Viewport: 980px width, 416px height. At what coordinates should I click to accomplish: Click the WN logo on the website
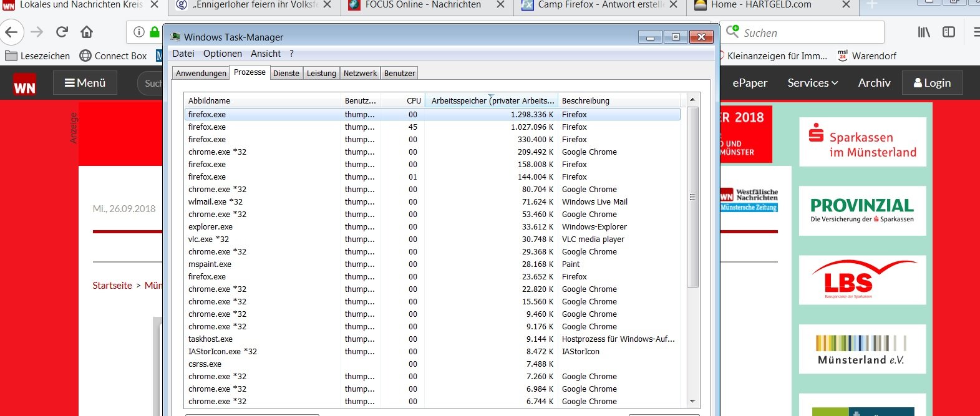point(24,84)
